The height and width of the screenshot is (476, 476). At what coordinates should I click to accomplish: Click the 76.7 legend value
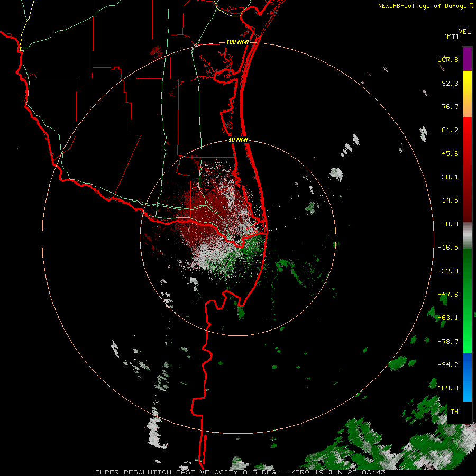(450, 106)
